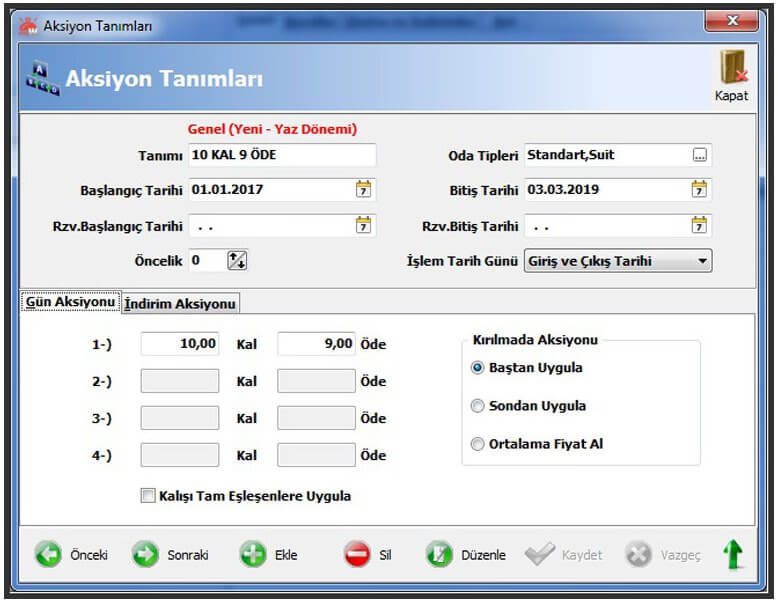Enable Kalışı Tam Eşleşenlere Uygula checkbox

[147, 496]
